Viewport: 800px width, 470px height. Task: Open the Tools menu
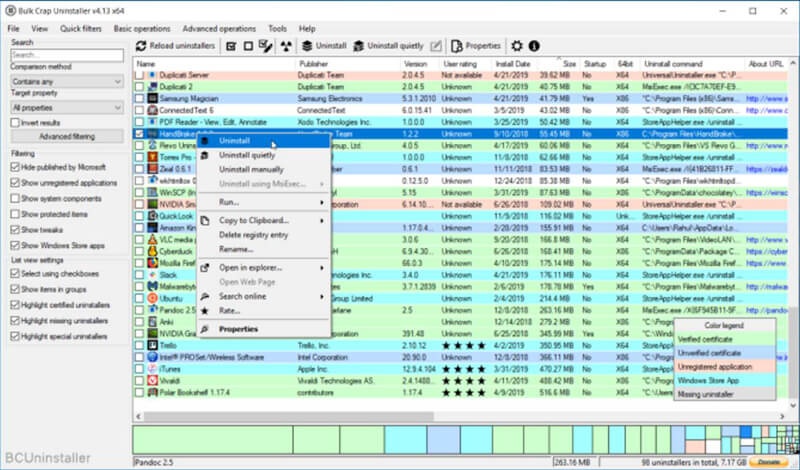click(277, 29)
